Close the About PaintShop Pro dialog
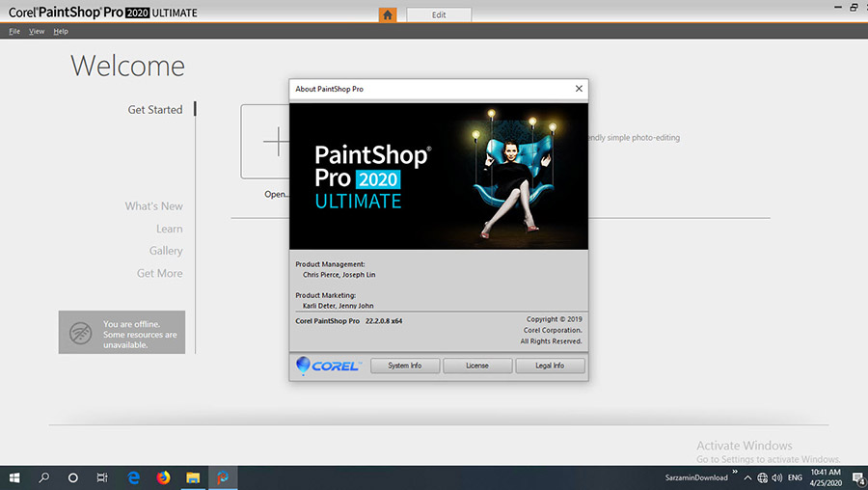Screen dimensions: 868x490 [x=579, y=89]
